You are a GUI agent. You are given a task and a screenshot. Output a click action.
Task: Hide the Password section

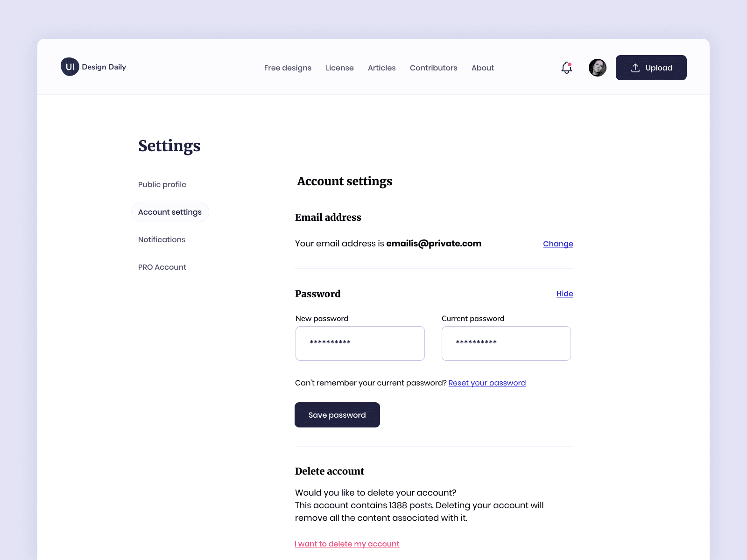564,294
